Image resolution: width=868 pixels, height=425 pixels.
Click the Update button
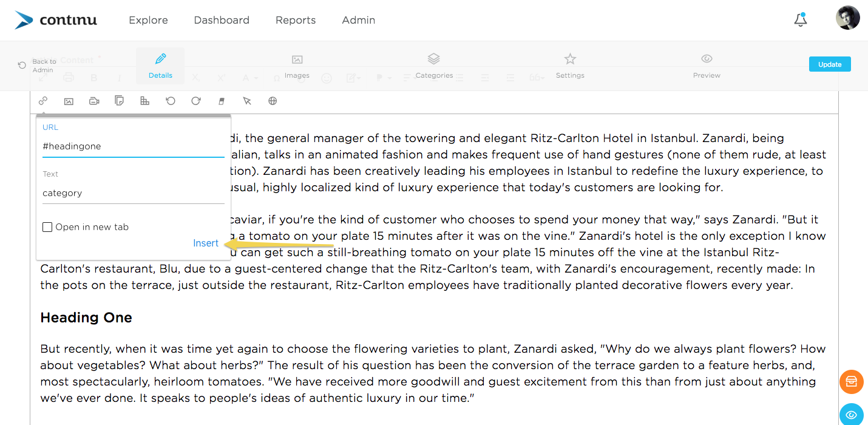830,64
